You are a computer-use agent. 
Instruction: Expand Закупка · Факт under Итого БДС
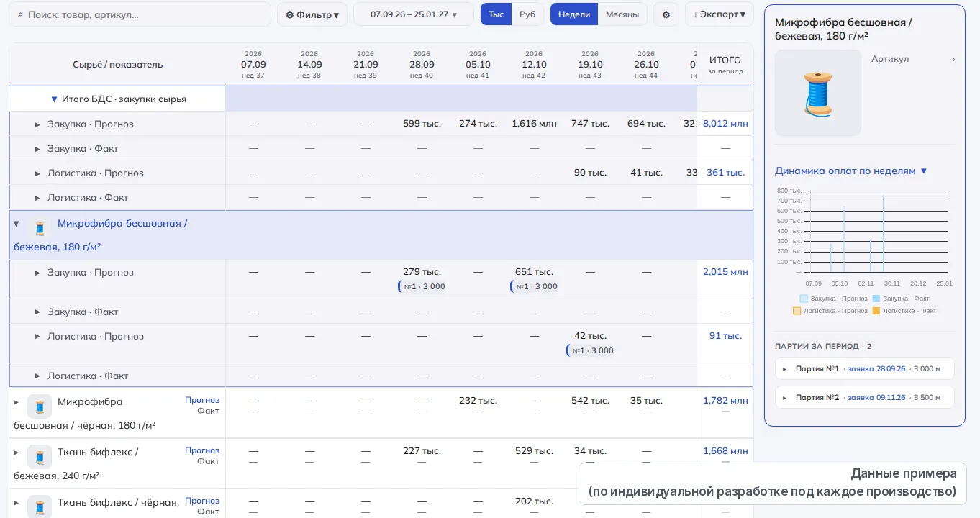coord(37,149)
